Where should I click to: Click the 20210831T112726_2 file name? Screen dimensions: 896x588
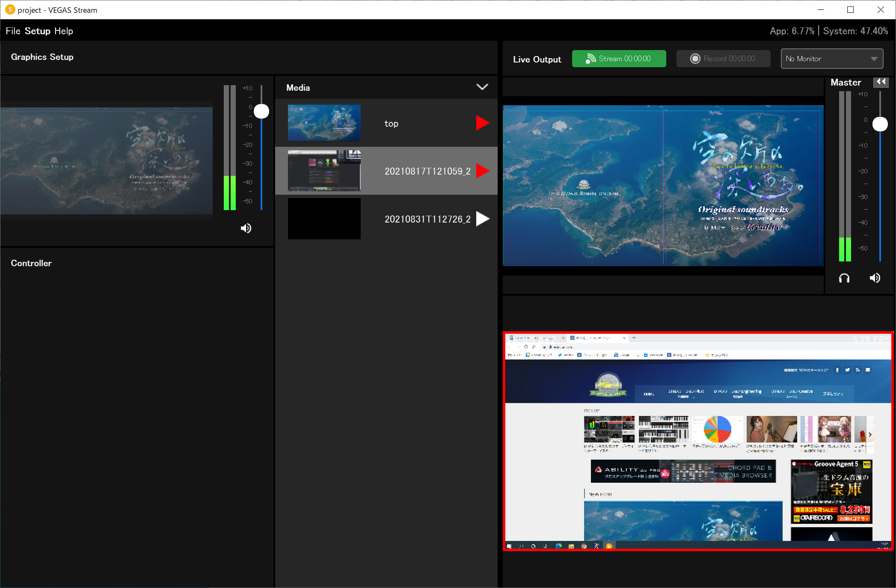click(x=427, y=219)
